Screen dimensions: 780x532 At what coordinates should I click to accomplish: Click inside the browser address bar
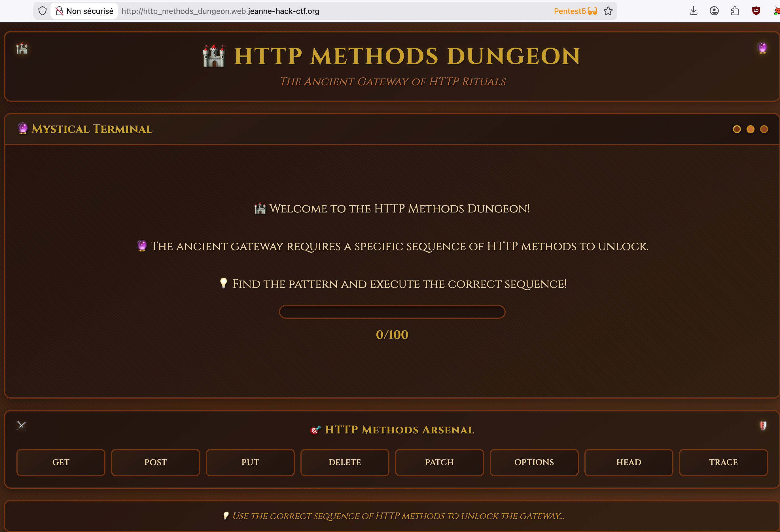point(302,11)
